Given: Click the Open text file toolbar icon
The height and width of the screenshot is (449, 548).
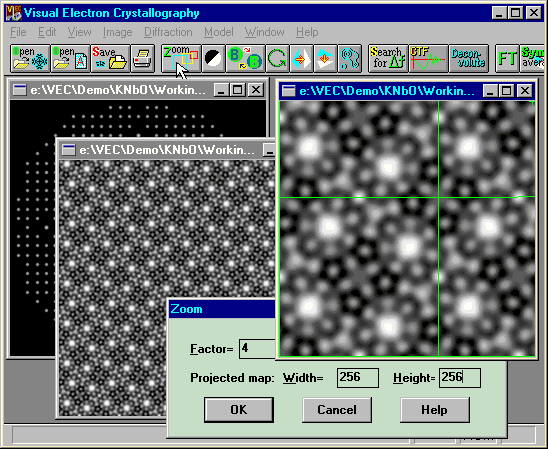Looking at the screenshot, I should point(70,58).
